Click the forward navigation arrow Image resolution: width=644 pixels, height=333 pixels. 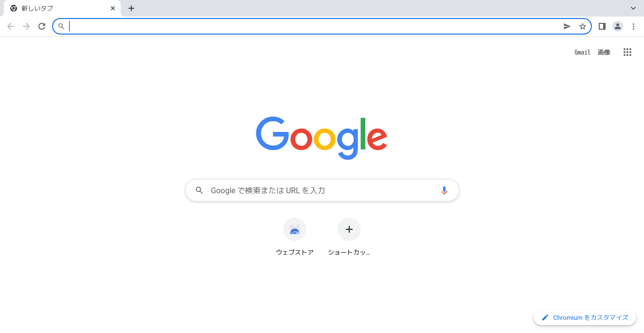click(x=26, y=26)
